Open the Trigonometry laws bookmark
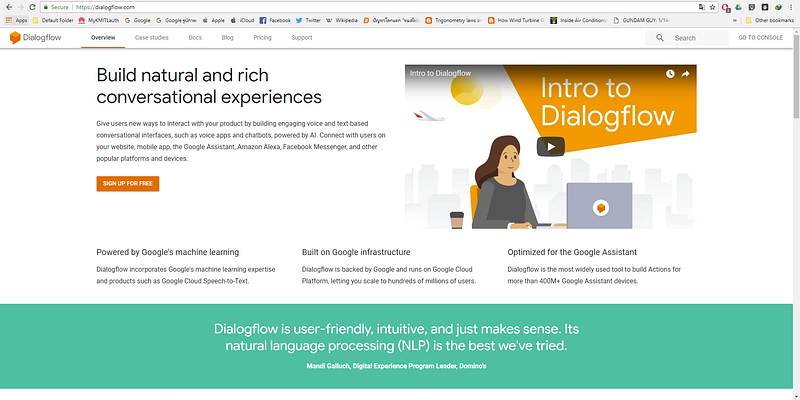Screen dimensions: 800x400 click(454, 20)
